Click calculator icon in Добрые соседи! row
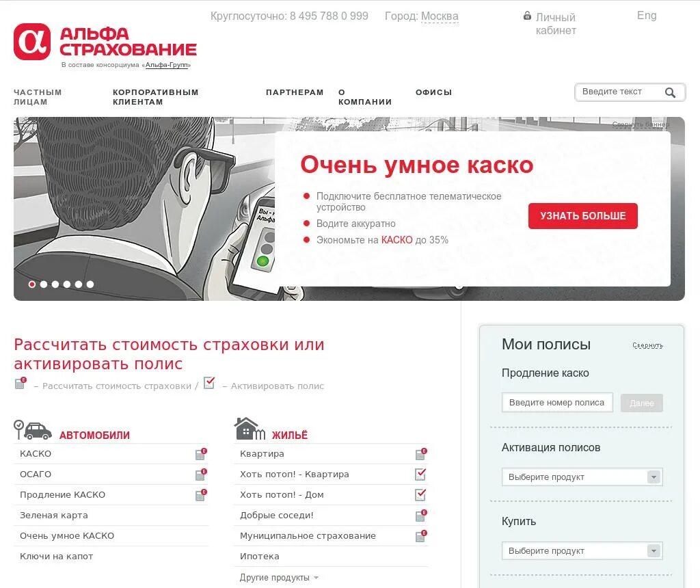 click(x=421, y=516)
